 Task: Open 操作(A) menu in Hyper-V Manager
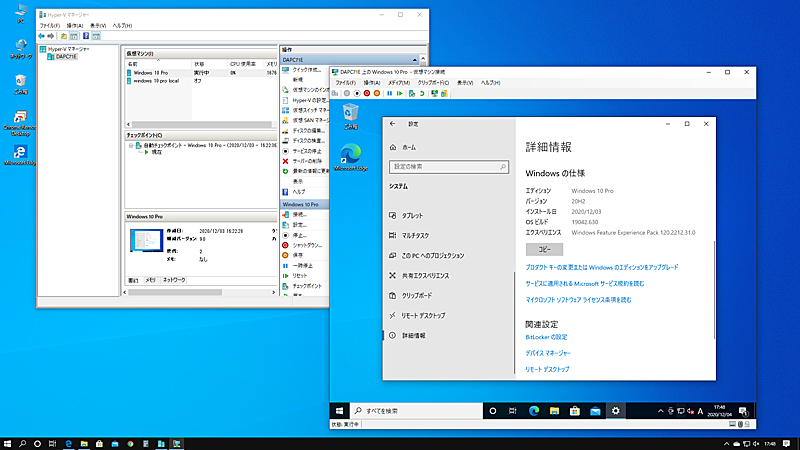(74, 26)
